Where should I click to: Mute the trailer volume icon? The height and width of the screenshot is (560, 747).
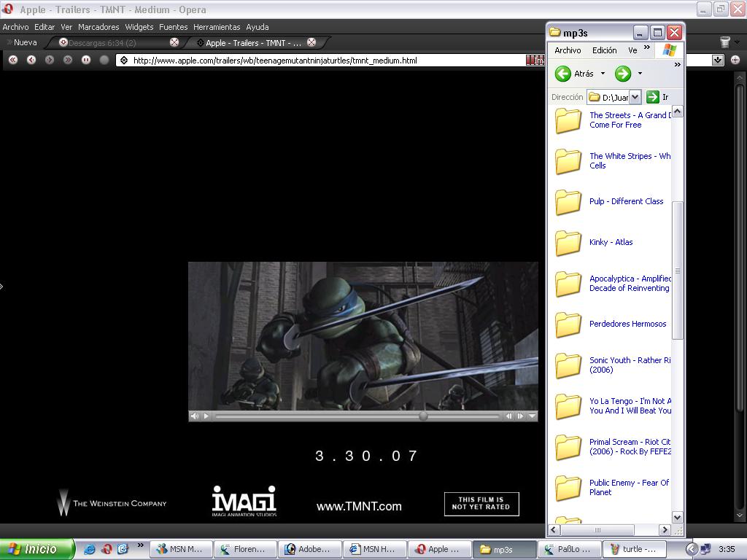[x=194, y=416]
